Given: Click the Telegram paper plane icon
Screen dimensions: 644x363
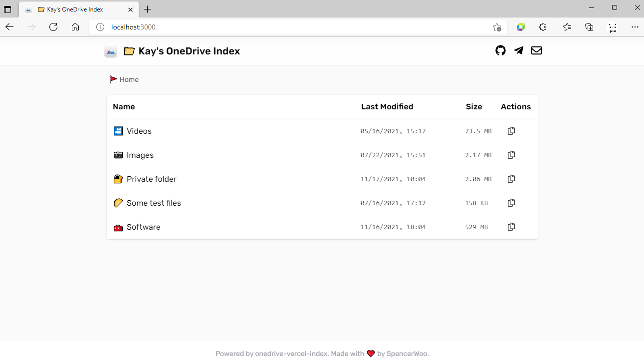Looking at the screenshot, I should 518,50.
